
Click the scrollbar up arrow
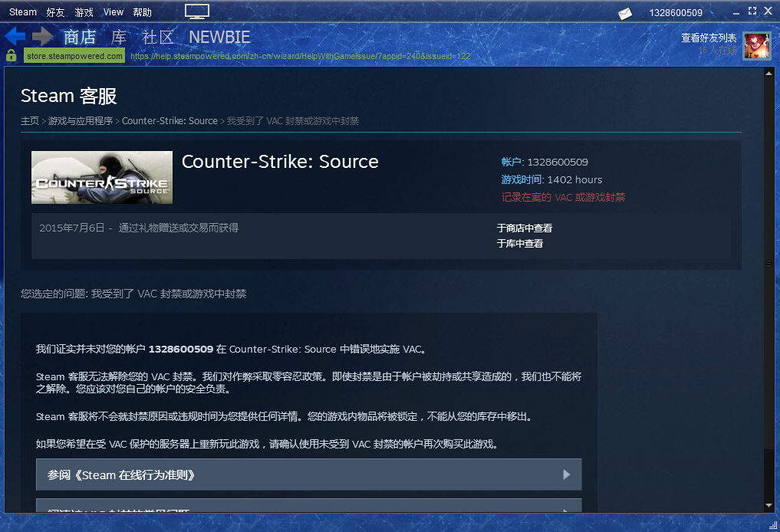click(769, 74)
